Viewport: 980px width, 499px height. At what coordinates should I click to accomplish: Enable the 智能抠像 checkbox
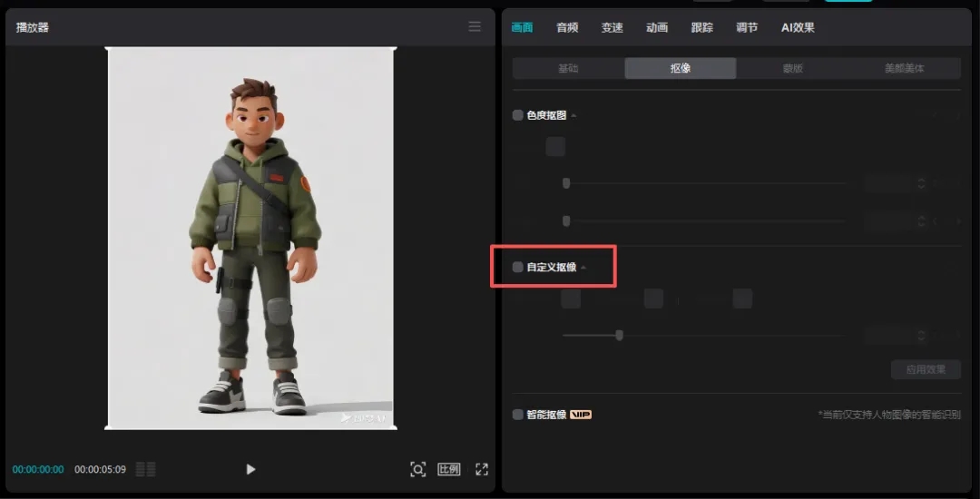tap(518, 415)
